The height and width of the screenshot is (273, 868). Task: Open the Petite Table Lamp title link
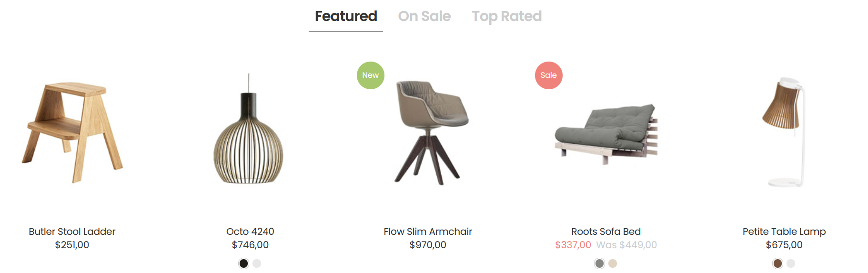point(784,231)
